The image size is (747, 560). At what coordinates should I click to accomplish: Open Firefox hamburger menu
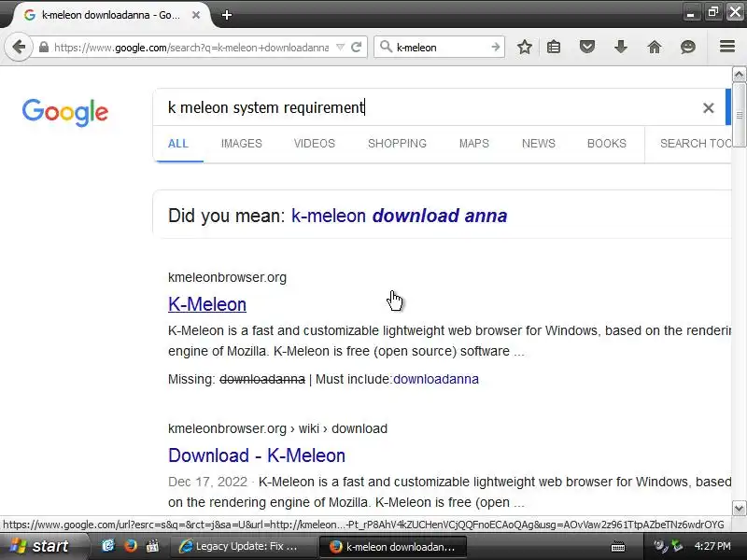[x=727, y=46]
